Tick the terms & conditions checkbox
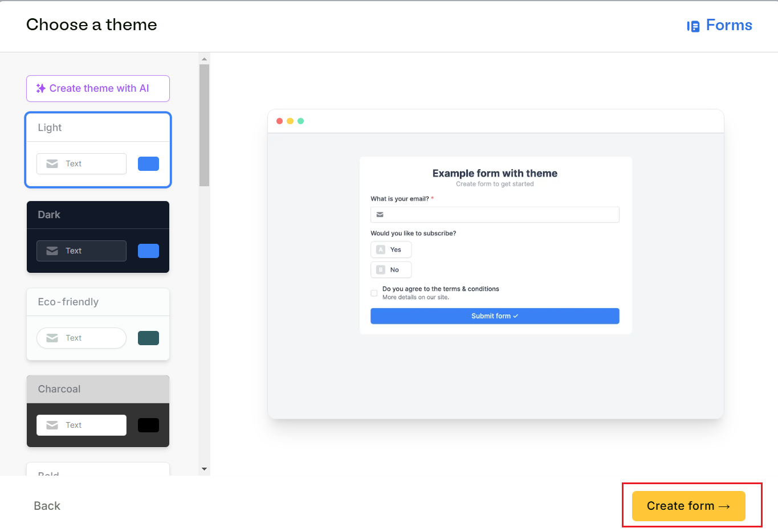Viewport: 778px width, 532px height. pos(374,293)
